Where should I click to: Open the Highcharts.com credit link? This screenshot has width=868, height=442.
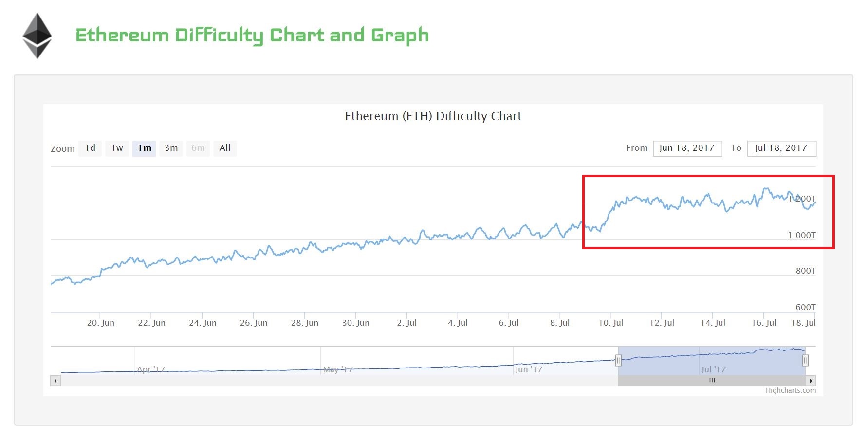[x=791, y=390]
